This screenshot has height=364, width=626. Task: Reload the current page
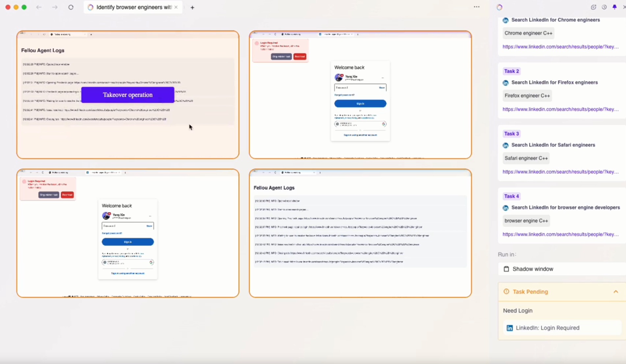(71, 7)
